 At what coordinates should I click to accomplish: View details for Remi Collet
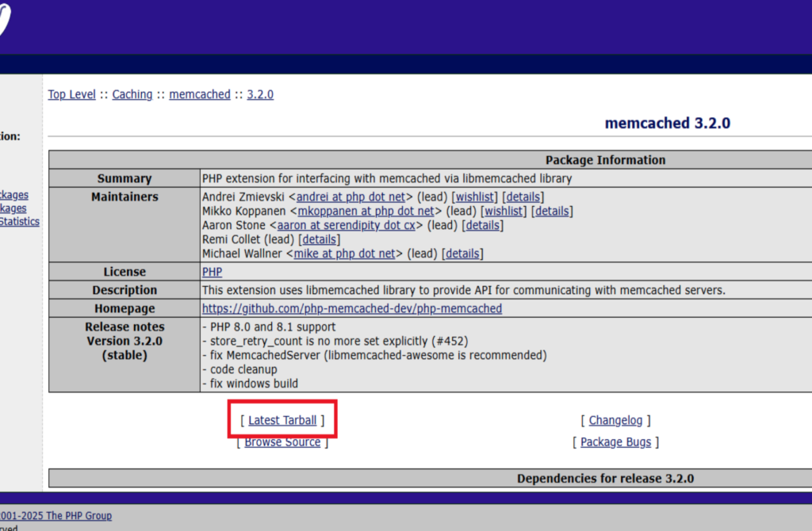[x=320, y=239]
